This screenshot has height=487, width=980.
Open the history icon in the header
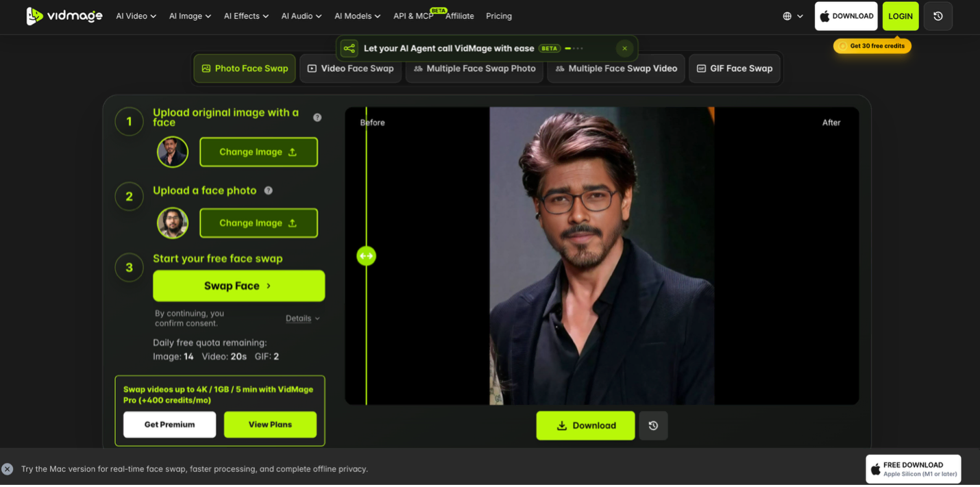[x=938, y=16]
